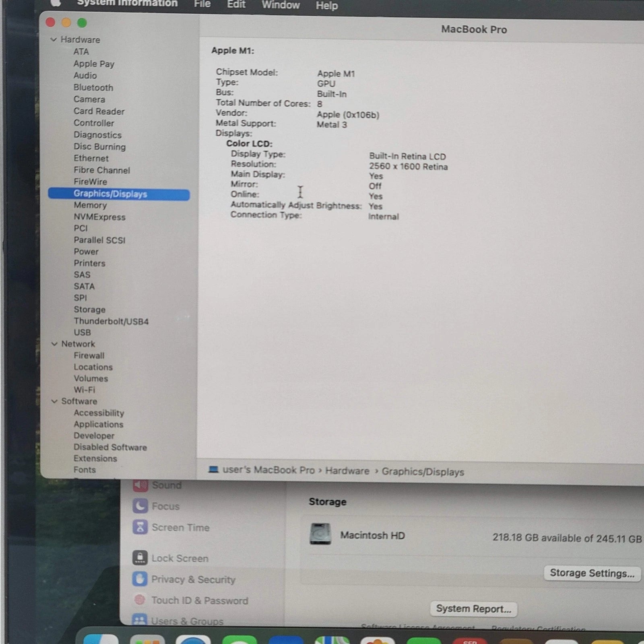Collapse the Software section chevron
This screenshot has width=644, height=644.
54,401
